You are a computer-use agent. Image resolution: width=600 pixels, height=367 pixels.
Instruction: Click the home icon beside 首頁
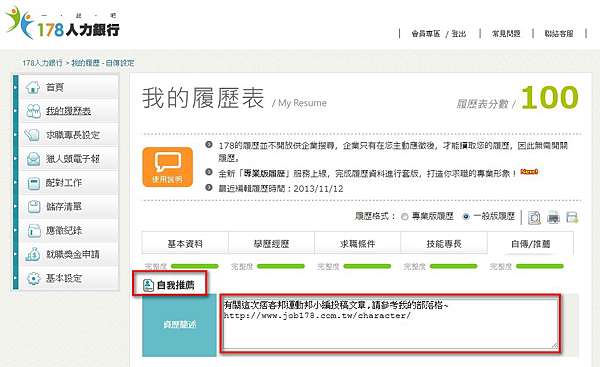(x=33, y=87)
